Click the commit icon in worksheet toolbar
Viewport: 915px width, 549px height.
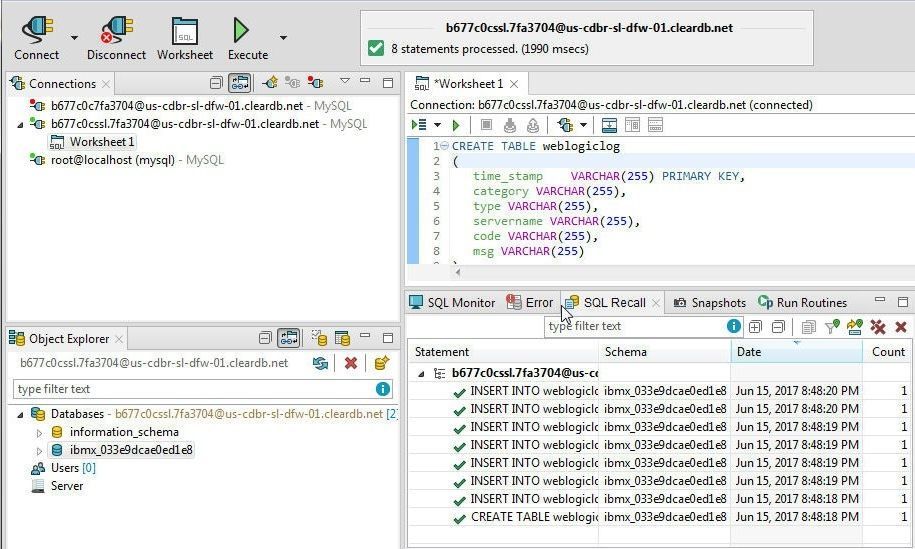509,125
